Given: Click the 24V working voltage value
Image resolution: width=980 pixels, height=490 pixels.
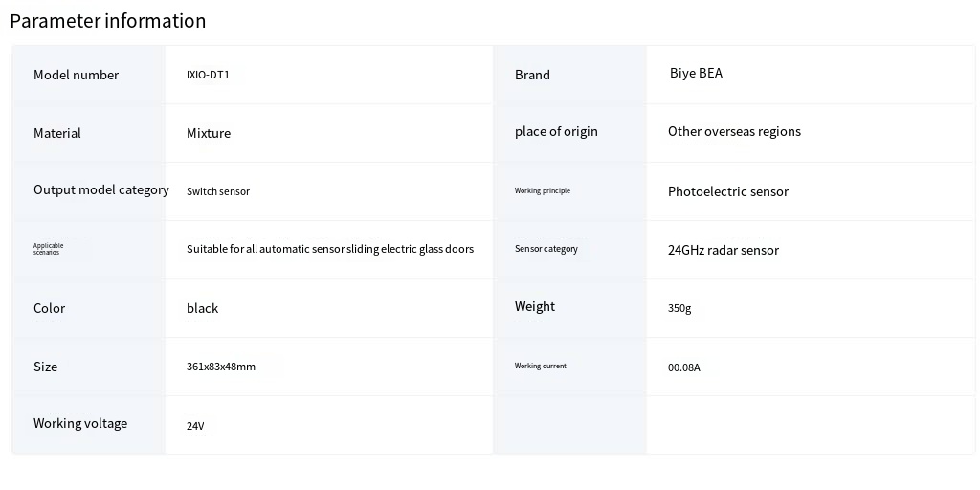Looking at the screenshot, I should point(195,426).
